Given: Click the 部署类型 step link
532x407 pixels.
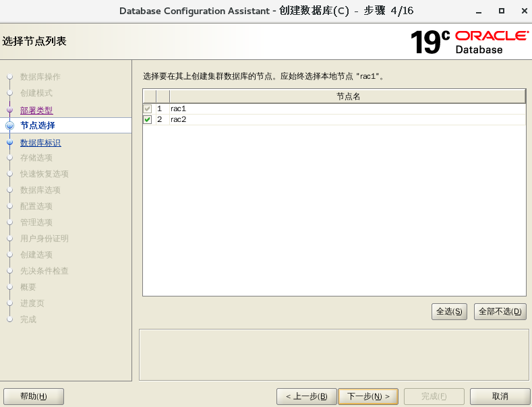Looking at the screenshot, I should click(x=36, y=110).
